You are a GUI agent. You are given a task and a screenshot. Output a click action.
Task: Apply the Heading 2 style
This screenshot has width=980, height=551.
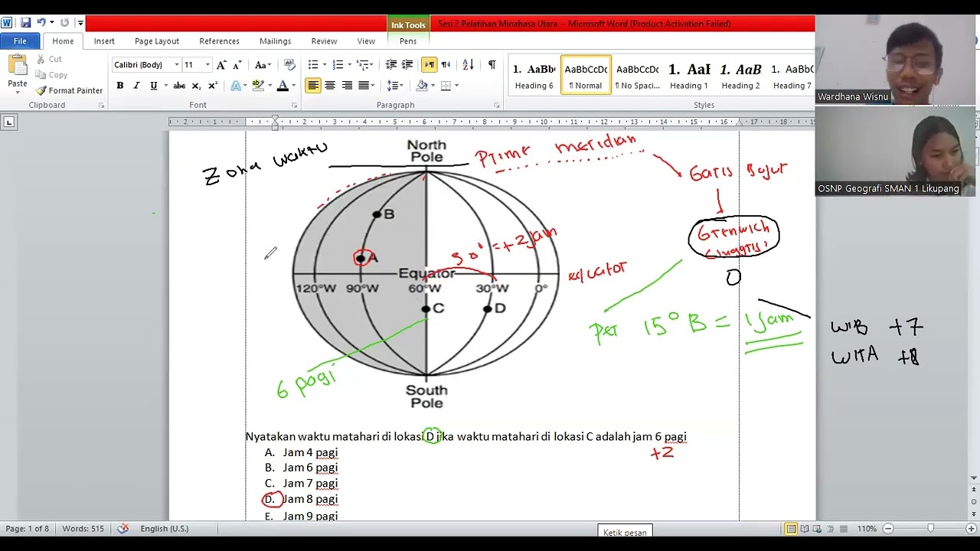coord(740,76)
